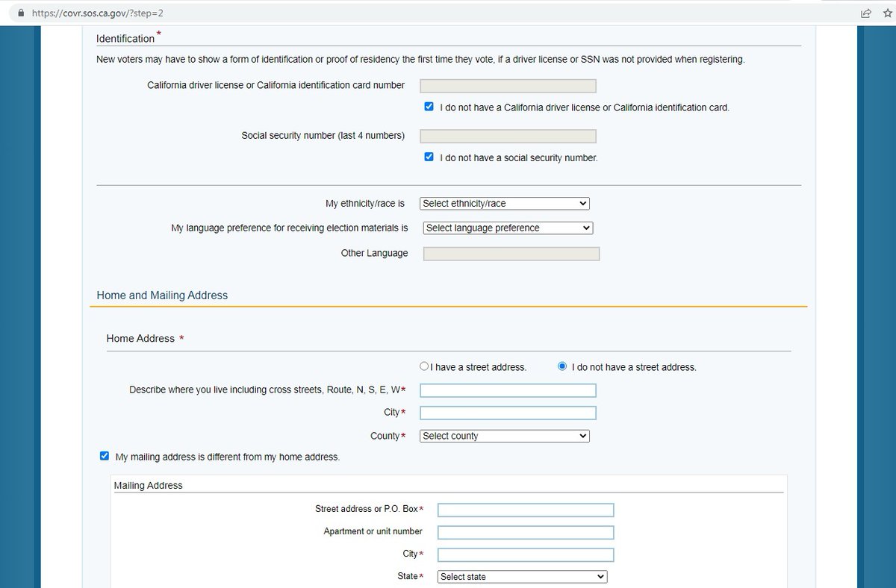Click the 'Home and Mailing Address' heading
The height and width of the screenshot is (588, 896).
click(x=162, y=295)
